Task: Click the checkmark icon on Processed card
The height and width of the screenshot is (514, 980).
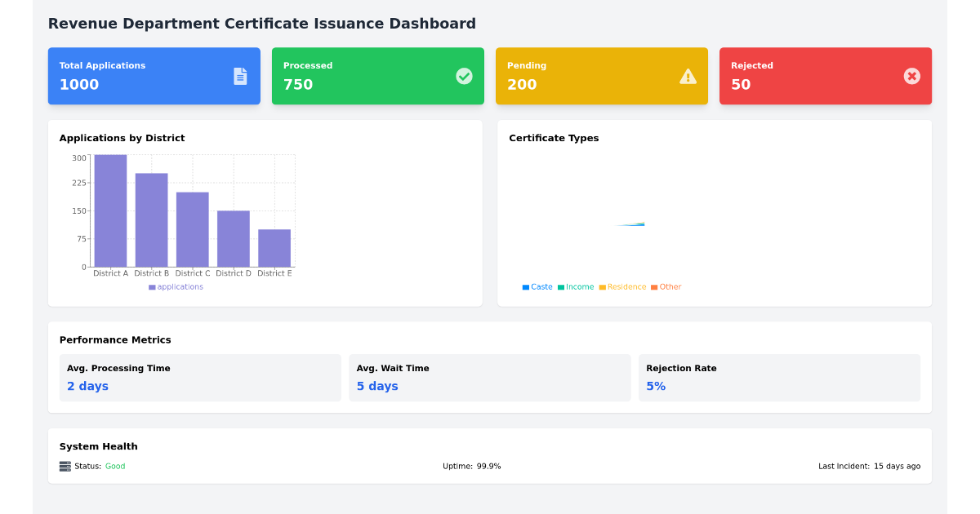Action: pos(464,76)
